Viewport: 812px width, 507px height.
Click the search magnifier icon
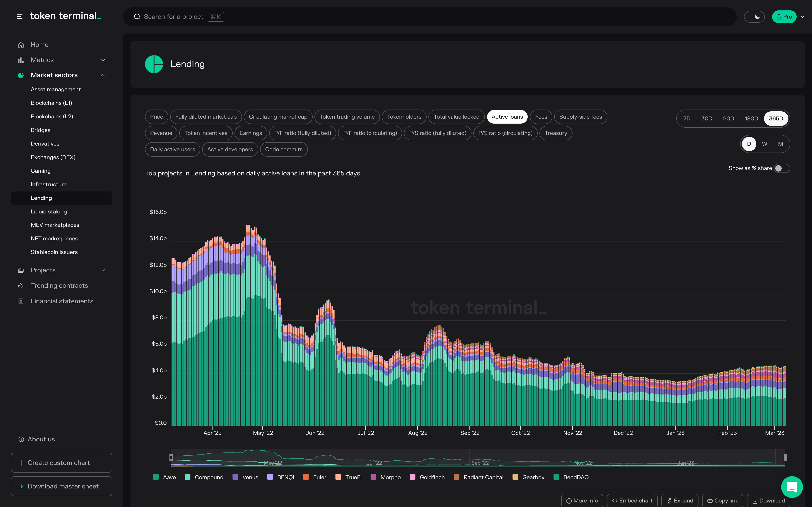tap(137, 17)
